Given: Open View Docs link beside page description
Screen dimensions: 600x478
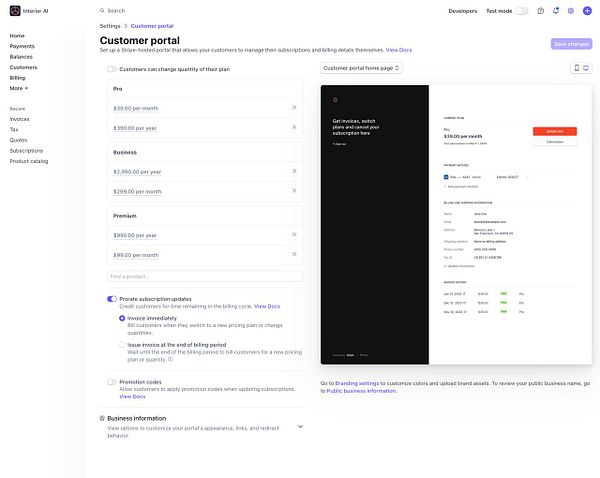Looking at the screenshot, I should pos(399,50).
